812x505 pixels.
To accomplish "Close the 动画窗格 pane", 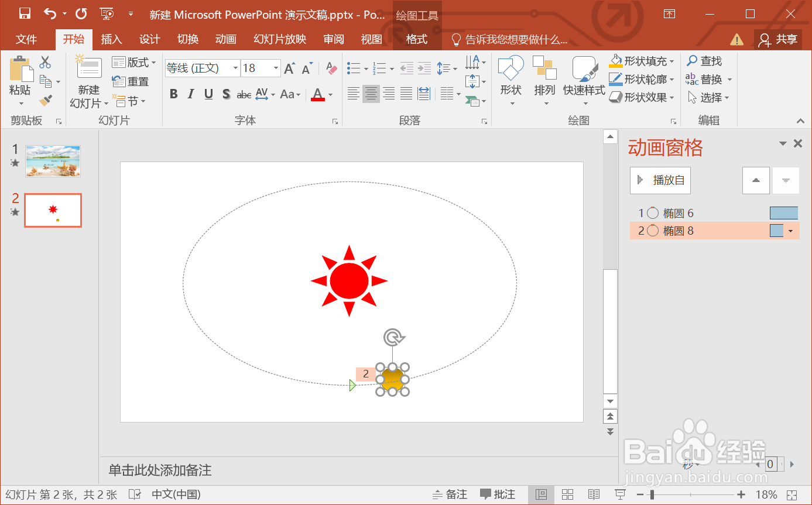I will [x=797, y=143].
